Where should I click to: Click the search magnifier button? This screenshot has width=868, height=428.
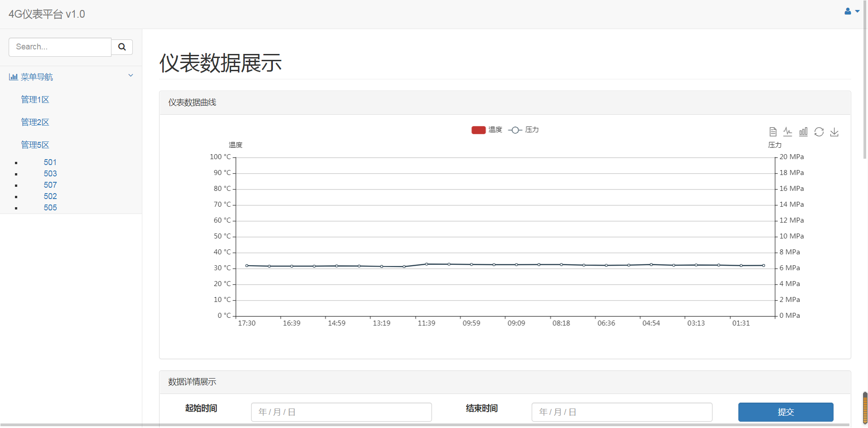click(122, 47)
